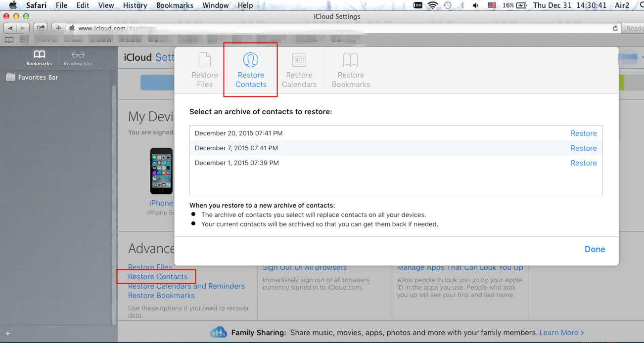Click the Family Sharing icon

(218, 332)
